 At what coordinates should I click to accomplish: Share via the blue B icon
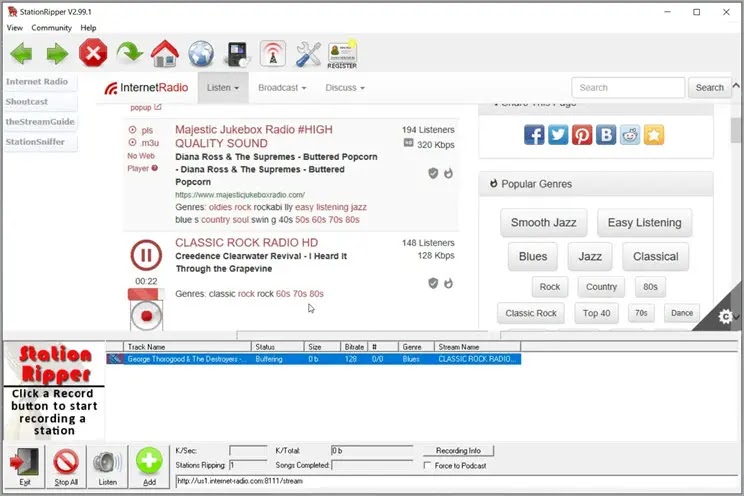[606, 135]
